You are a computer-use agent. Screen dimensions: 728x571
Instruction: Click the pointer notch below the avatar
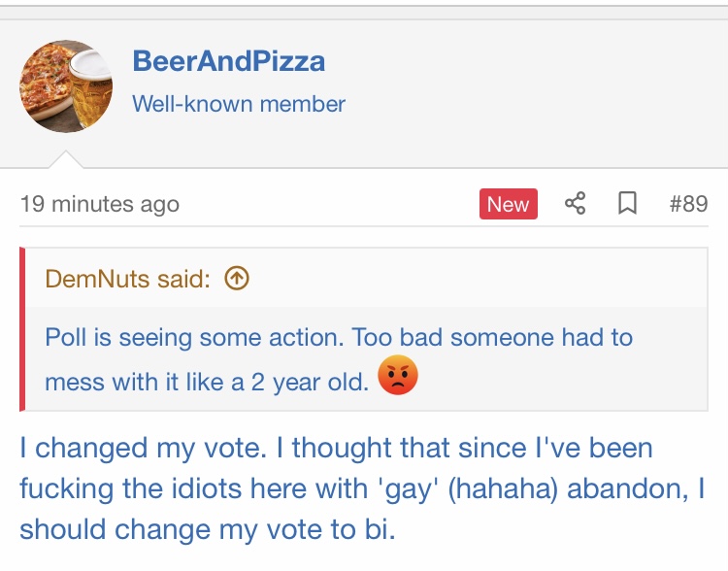click(x=66, y=159)
